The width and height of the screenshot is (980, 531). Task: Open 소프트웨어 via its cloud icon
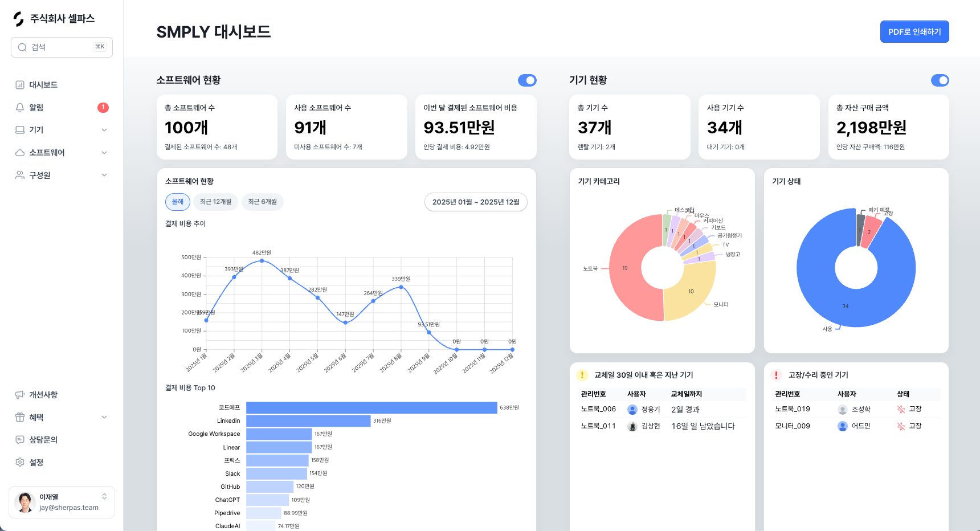19,153
